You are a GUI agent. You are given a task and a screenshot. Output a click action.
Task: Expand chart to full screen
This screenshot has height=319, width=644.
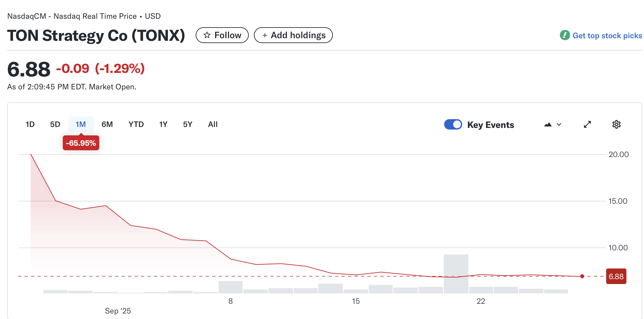[587, 125]
